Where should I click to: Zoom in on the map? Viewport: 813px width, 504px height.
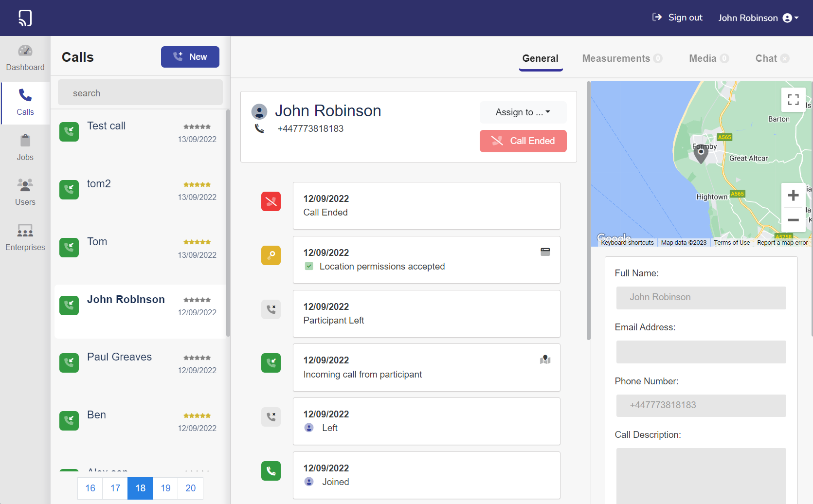793,196
